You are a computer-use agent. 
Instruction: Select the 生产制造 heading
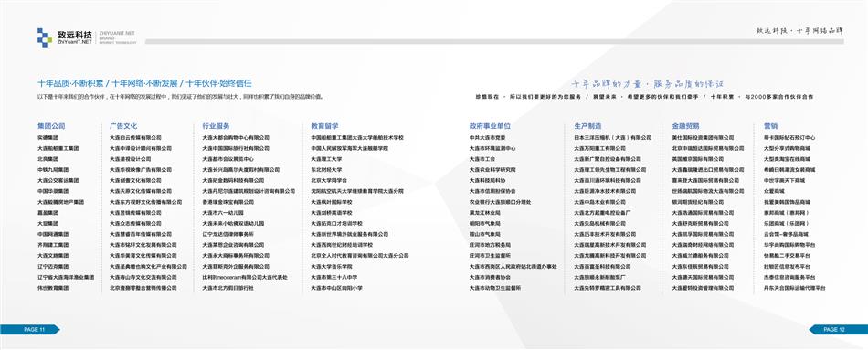coord(587,126)
